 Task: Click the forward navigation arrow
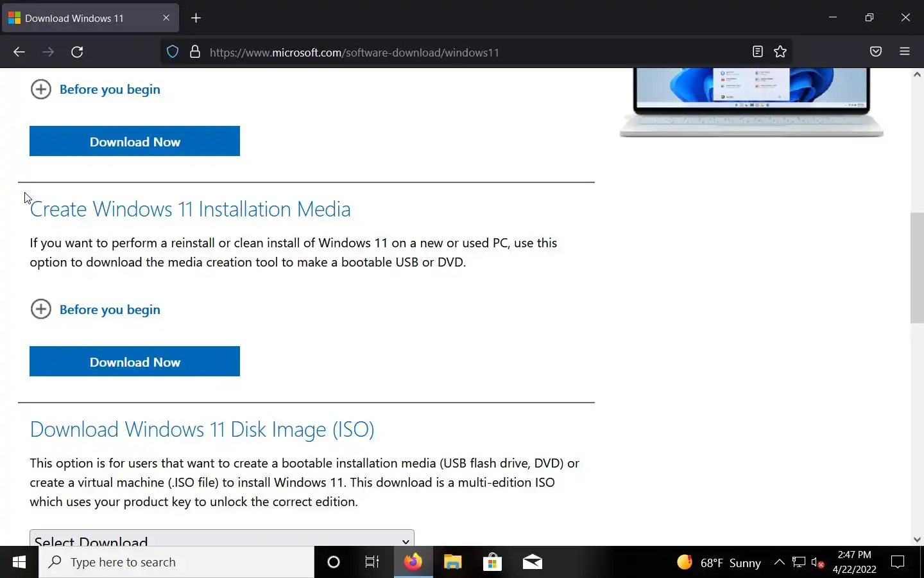pyautogui.click(x=48, y=52)
